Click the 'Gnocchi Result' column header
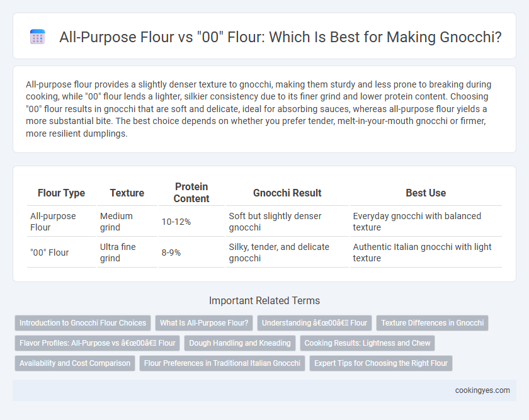 [287, 193]
